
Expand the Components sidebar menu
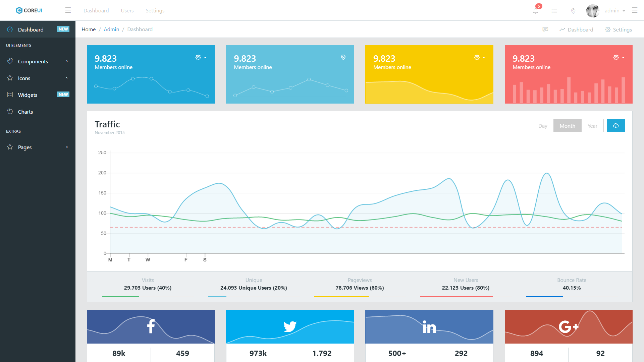point(38,61)
